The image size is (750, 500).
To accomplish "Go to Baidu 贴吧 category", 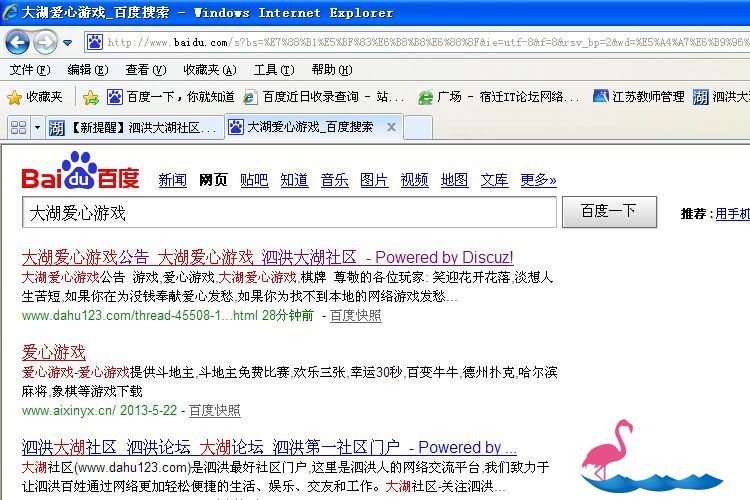I will pyautogui.click(x=254, y=180).
